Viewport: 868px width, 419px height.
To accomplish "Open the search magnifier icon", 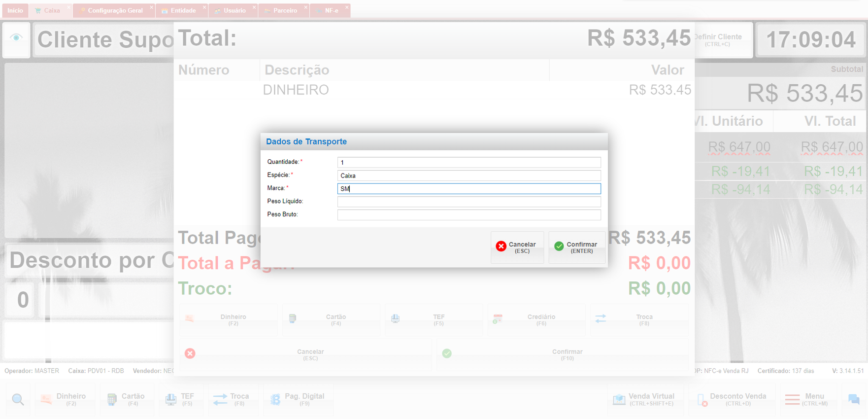I will click(18, 399).
